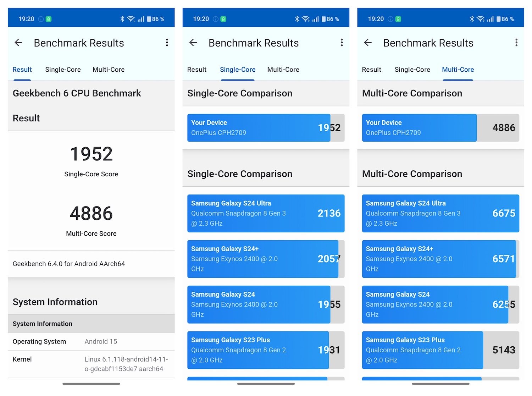The image size is (532, 396).
Task: Open the three-dot menu in middle screen
Action: (x=342, y=43)
